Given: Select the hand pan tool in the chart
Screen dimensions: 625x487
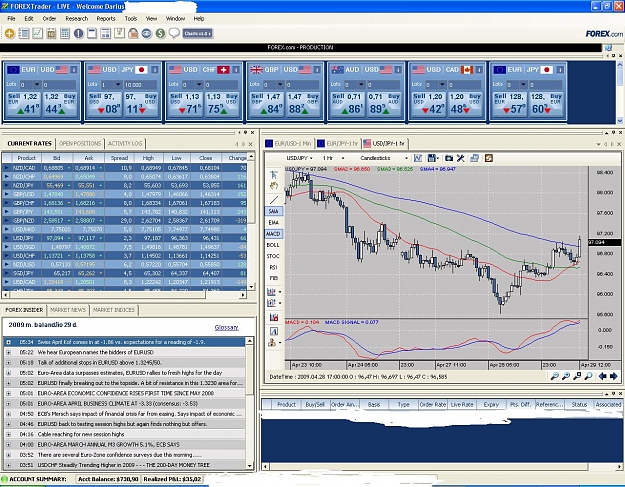Looking at the screenshot, I should [x=273, y=186].
